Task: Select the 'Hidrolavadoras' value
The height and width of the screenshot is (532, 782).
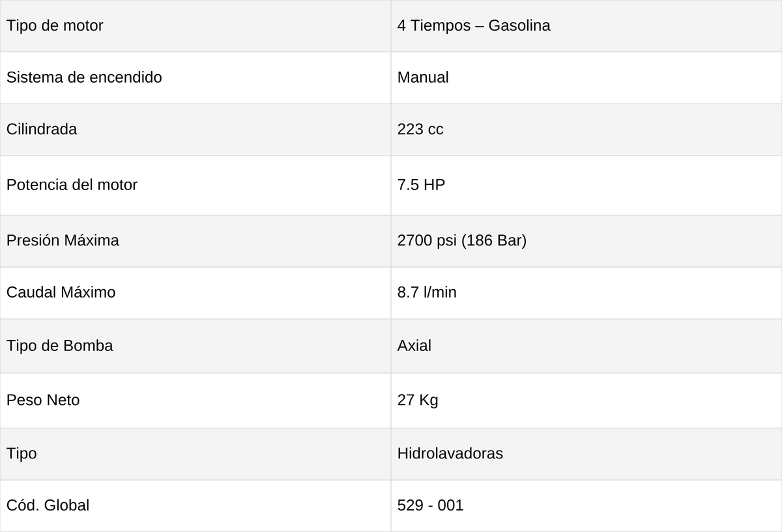Action: 450,454
